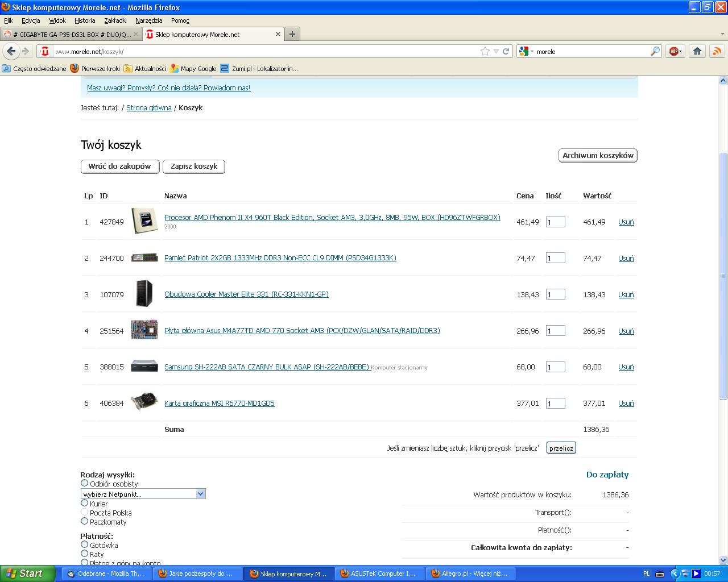728x582 pixels.
Task: Select the Raty payment option
Action: (85, 554)
